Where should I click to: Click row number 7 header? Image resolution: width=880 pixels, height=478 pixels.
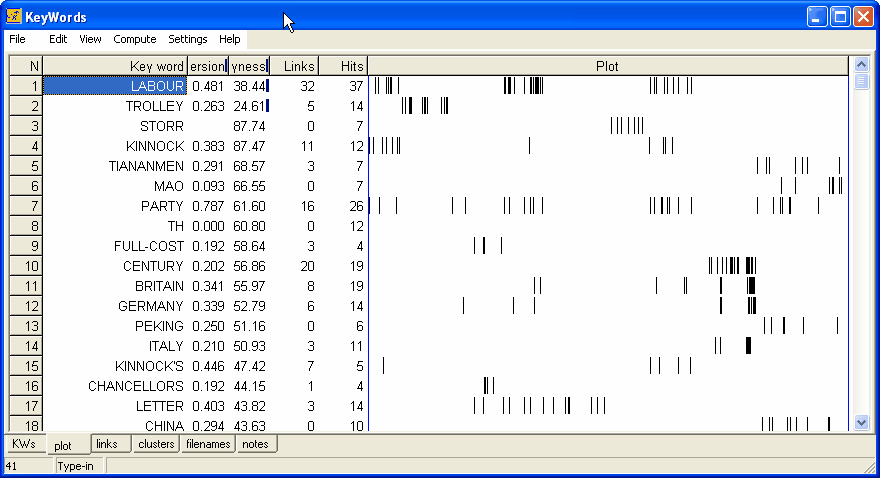[x=26, y=206]
